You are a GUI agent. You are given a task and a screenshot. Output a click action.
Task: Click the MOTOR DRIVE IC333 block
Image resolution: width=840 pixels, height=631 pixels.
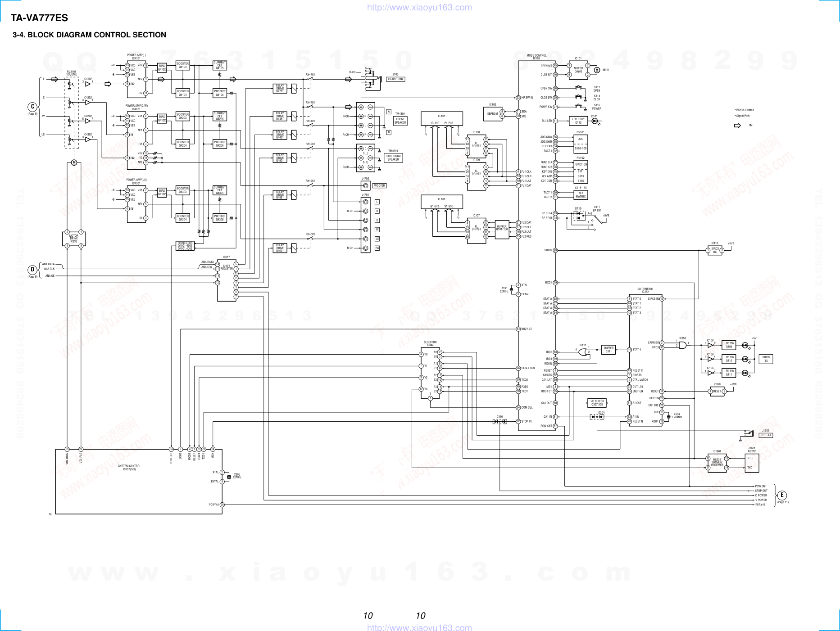74,239
